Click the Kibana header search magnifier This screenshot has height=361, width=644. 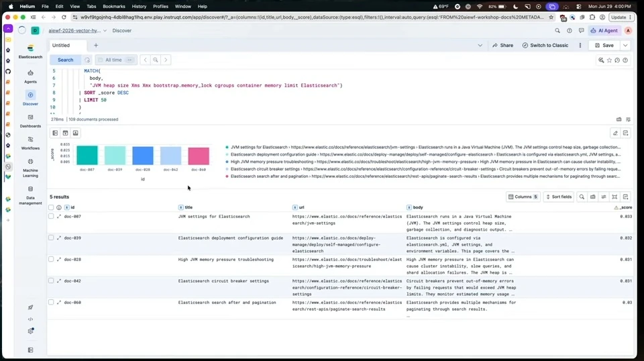coord(557,30)
